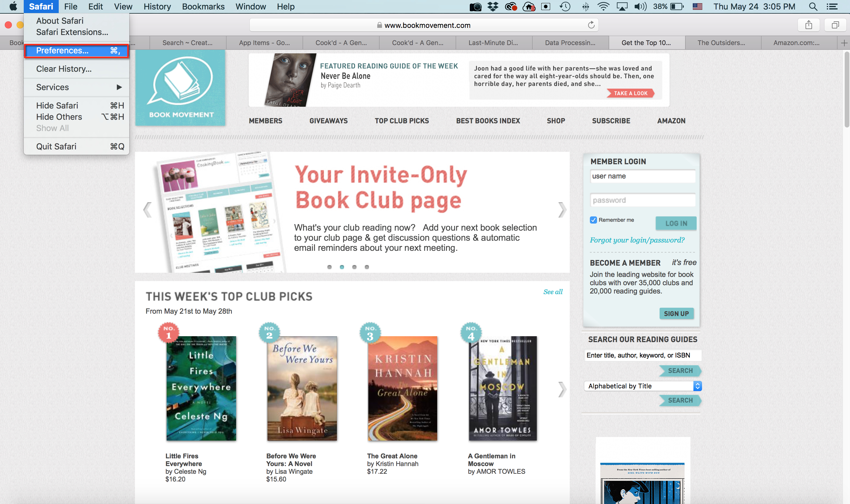Open the Alphabetical by Title dropdown
Image resolution: width=850 pixels, height=504 pixels.
[642, 386]
